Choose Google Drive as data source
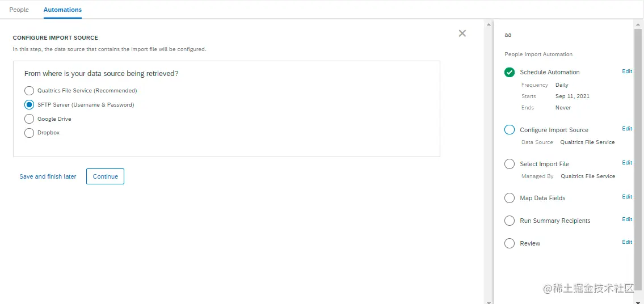Image resolution: width=644 pixels, height=304 pixels. point(29,119)
